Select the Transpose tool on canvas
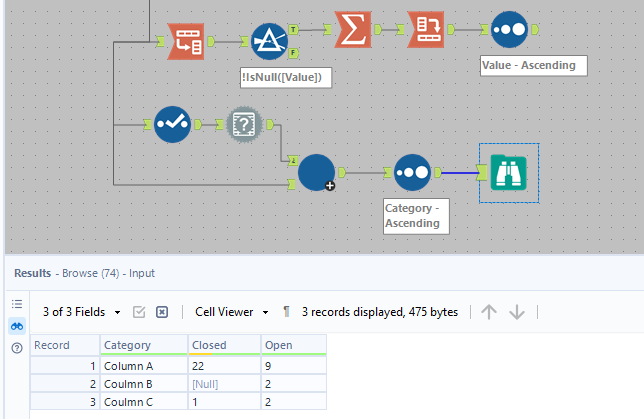Viewport: 644px width, 419px height. click(186, 41)
